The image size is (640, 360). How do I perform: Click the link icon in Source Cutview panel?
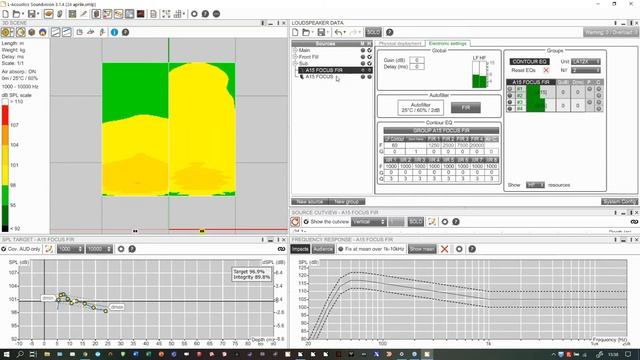[x=634, y=222]
